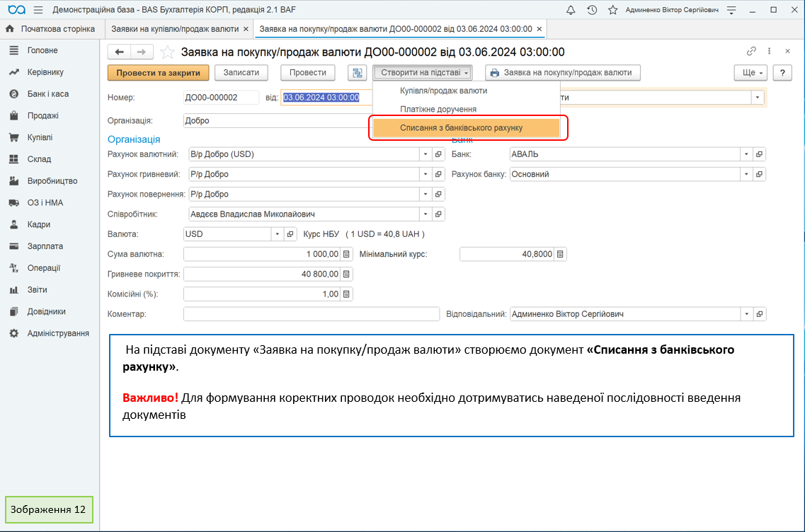Image resolution: width=805 pixels, height=532 pixels.
Task: Expand Рахунок гривневий dropdown arrow
Action: (x=425, y=174)
